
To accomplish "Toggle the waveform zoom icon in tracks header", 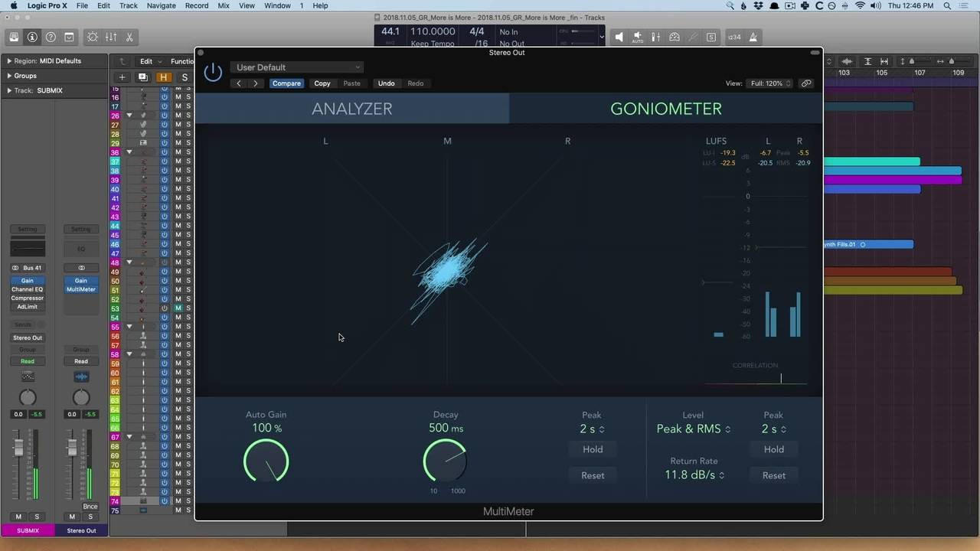I will click(848, 61).
